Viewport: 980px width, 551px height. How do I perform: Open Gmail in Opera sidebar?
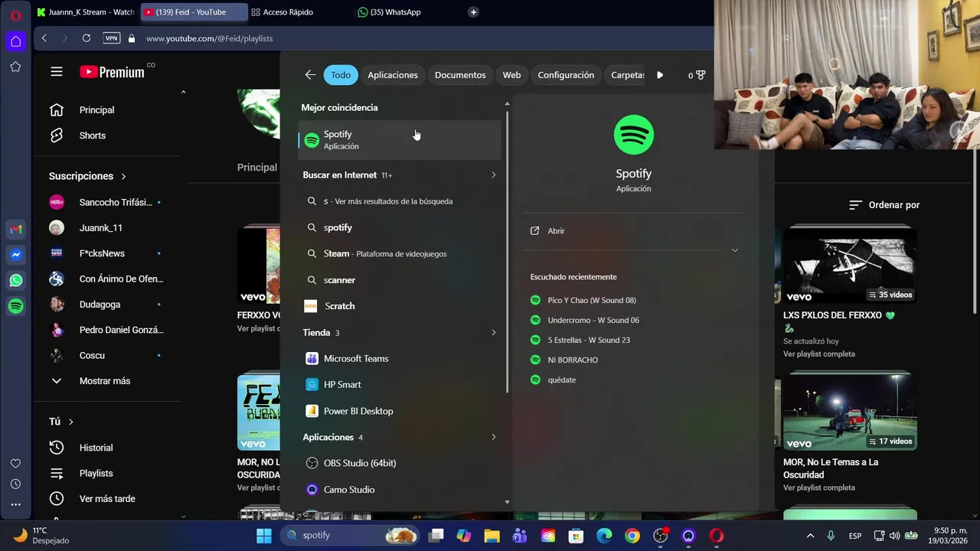pos(16,230)
